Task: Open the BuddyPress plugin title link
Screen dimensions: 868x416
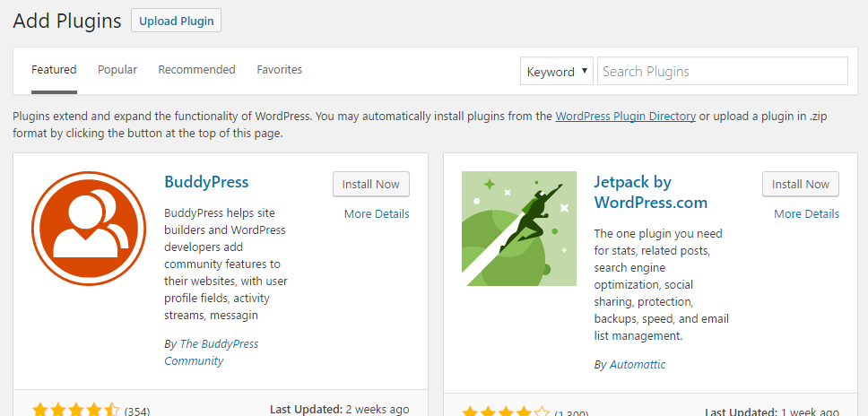Action: [x=206, y=182]
